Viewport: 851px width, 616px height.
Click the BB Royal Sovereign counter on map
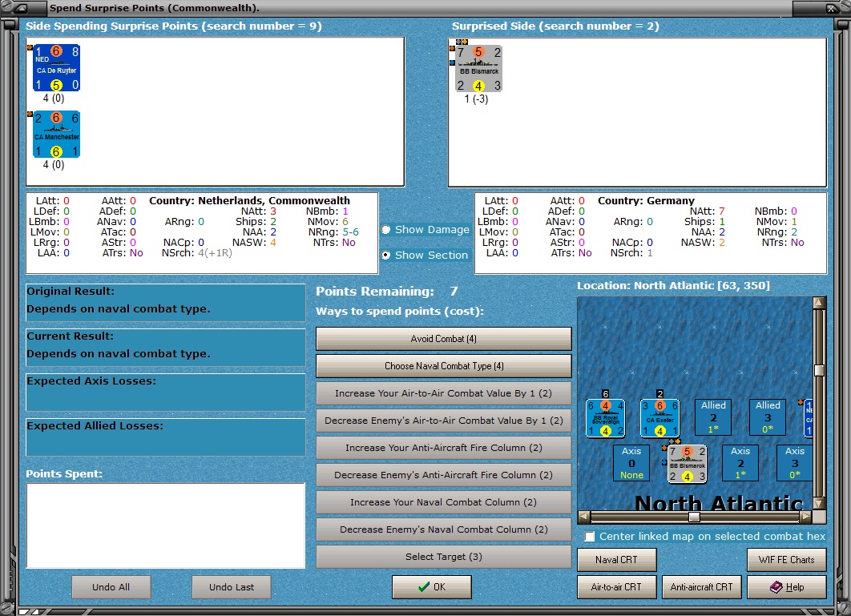tap(606, 418)
